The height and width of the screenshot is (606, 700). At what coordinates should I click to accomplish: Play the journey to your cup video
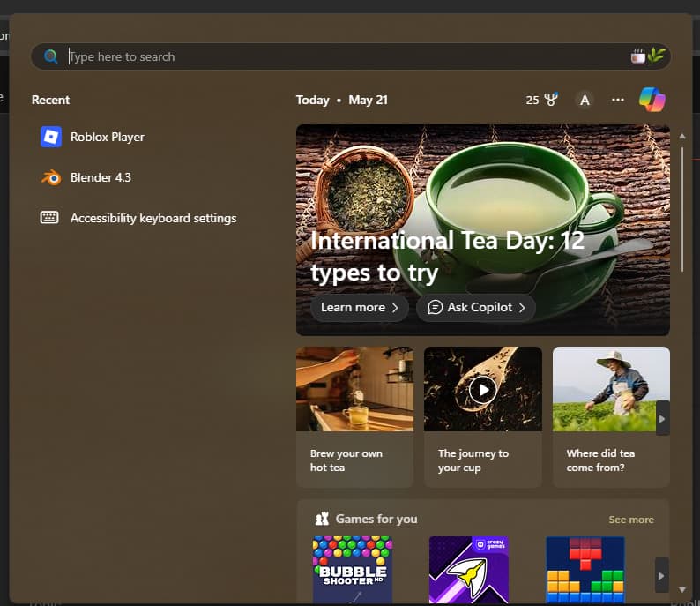[481, 389]
